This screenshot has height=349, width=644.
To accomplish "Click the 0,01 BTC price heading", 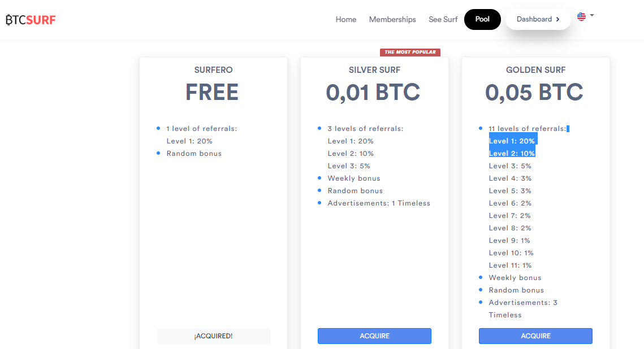I will pos(373,92).
